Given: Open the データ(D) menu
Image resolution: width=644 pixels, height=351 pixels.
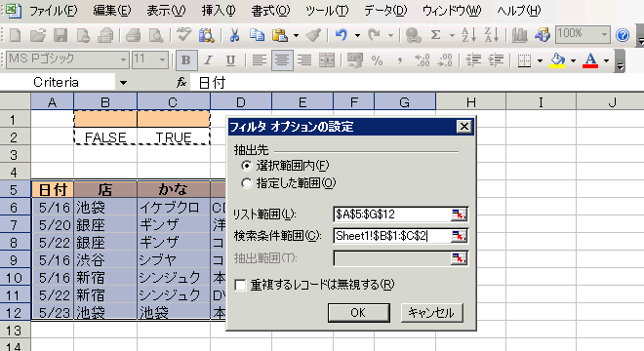Looking at the screenshot, I should (384, 11).
